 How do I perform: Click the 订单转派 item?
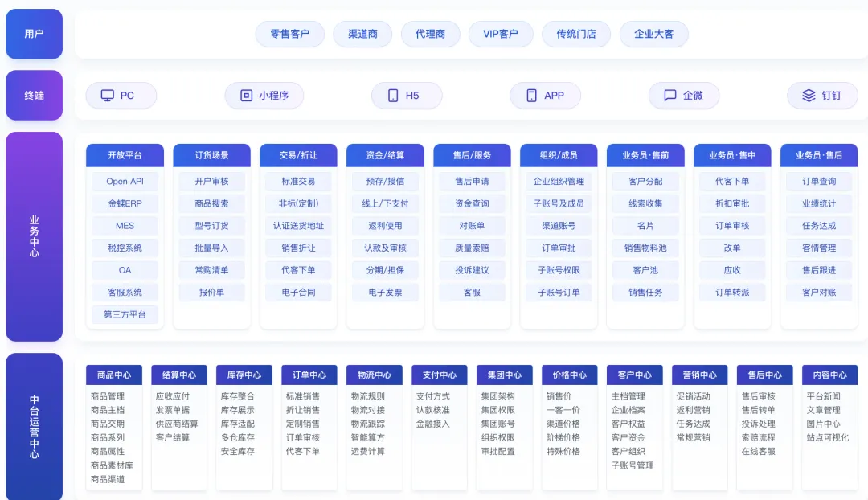pyautogui.click(x=732, y=292)
